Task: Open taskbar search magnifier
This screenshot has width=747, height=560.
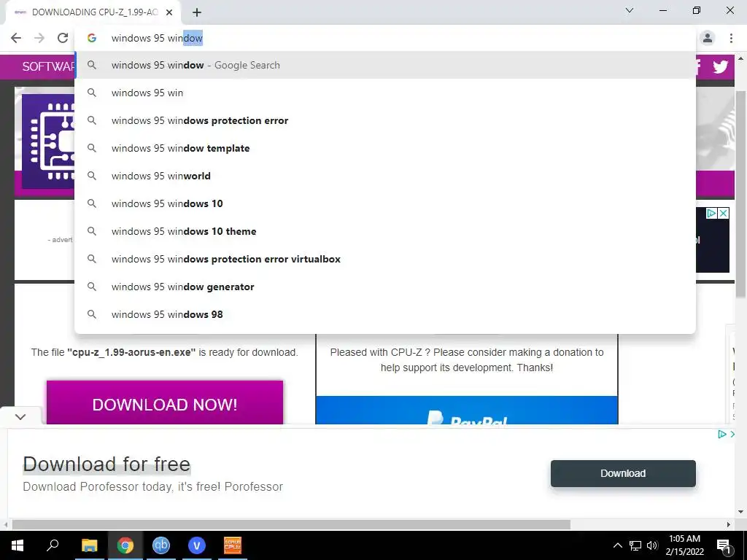Action: pos(53,545)
